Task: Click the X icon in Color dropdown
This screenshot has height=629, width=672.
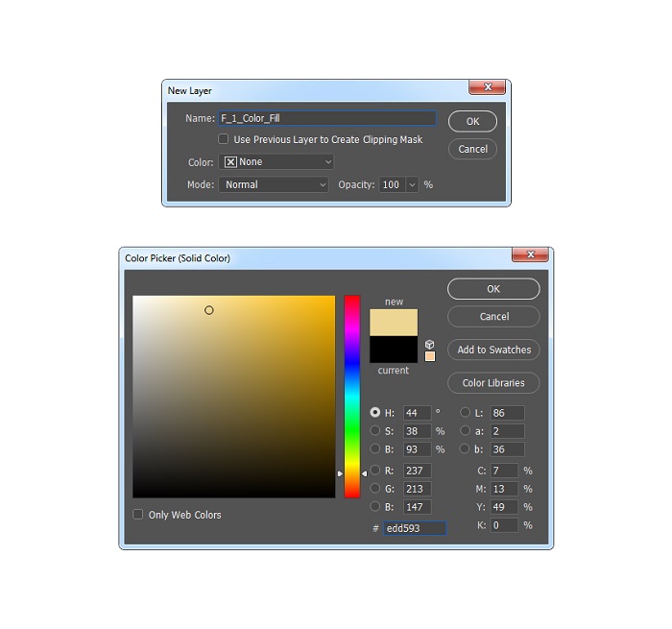Action: pos(230,162)
